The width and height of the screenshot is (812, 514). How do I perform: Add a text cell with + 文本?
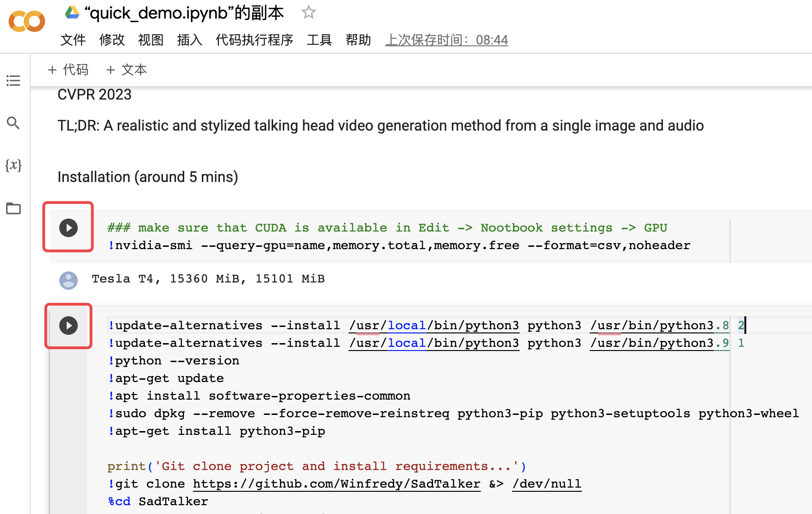(x=126, y=69)
